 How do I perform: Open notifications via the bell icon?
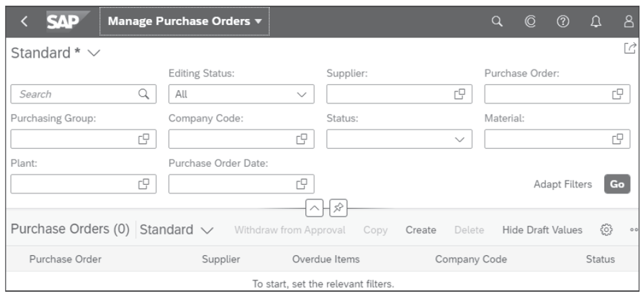click(x=594, y=20)
